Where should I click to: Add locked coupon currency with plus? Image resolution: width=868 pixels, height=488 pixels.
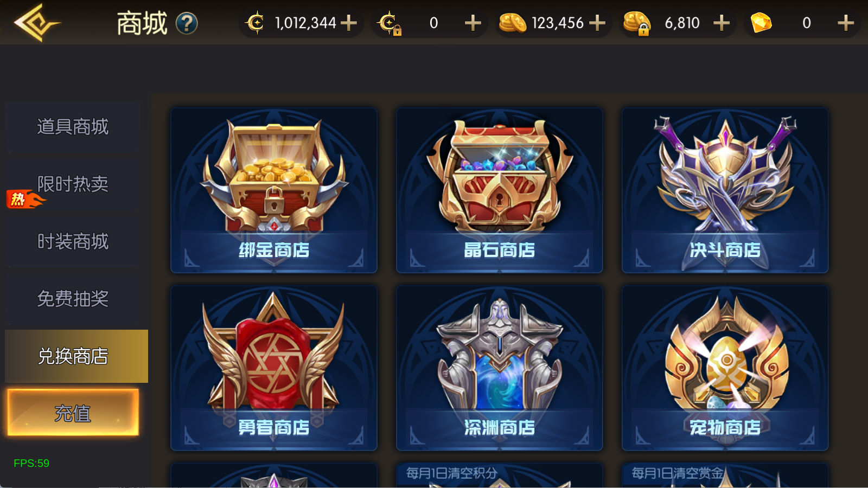(x=473, y=23)
